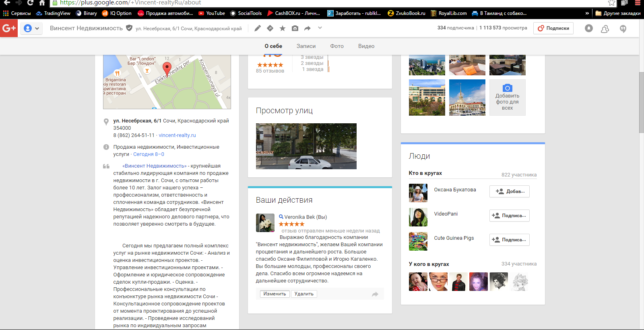The image size is (644, 330).
Task: Click the Bar London map marker icon
Action: [x=147, y=71]
